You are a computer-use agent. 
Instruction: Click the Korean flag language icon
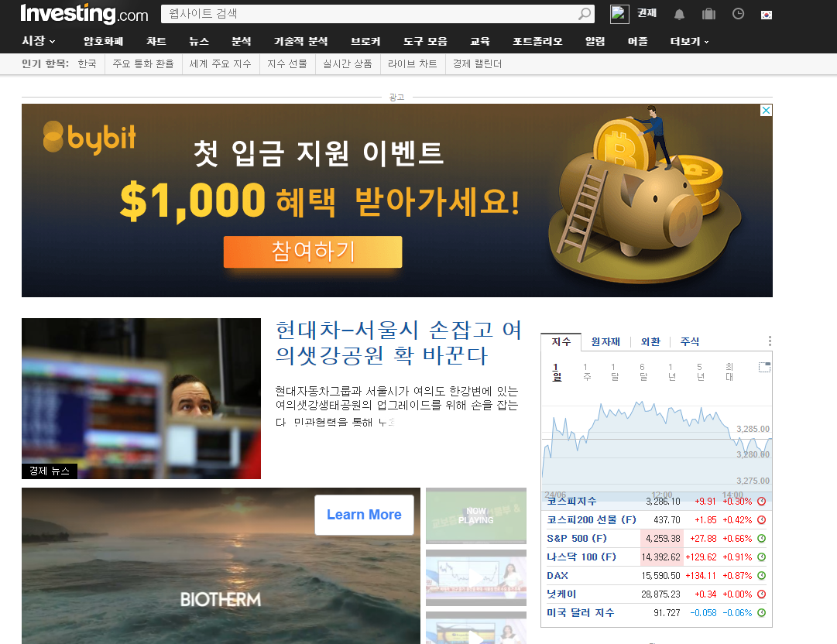point(766,15)
